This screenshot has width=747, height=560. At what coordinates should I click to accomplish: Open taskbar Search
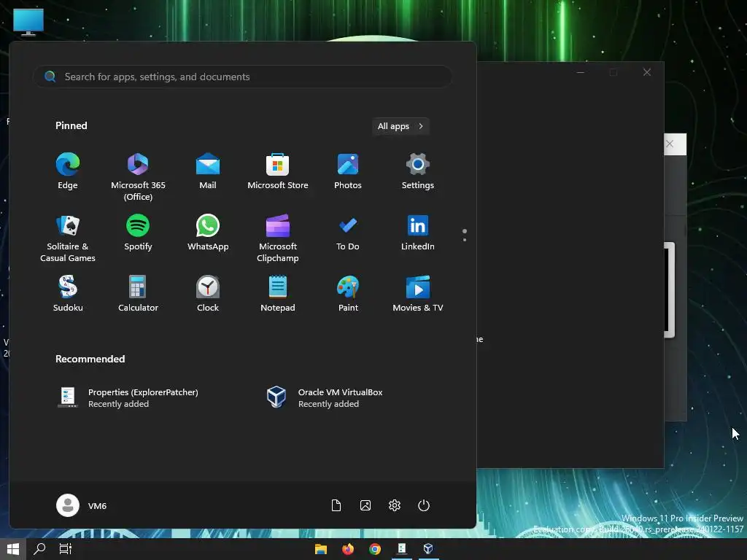pyautogui.click(x=39, y=549)
